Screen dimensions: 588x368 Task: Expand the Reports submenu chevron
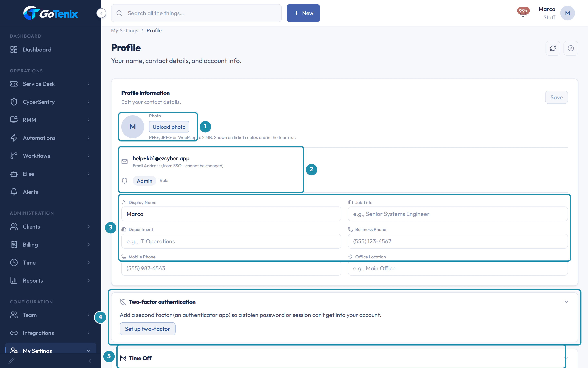[x=88, y=281]
